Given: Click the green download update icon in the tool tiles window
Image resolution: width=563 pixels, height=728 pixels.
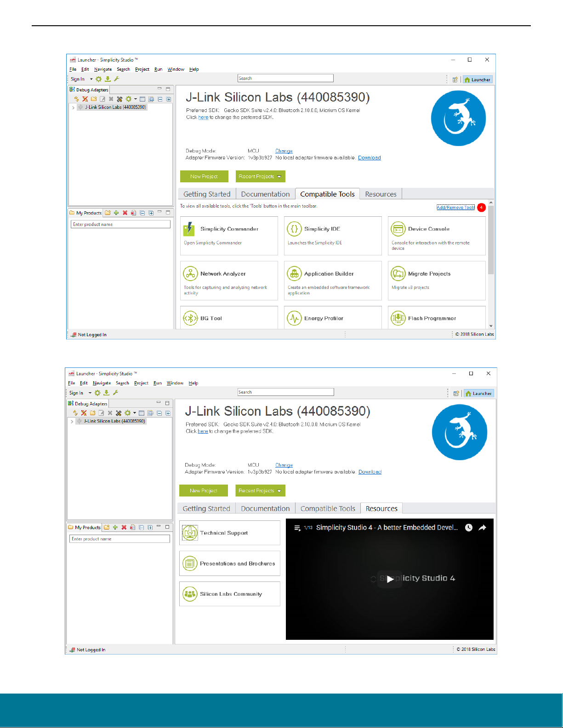Looking at the screenshot, I should [x=108, y=79].
